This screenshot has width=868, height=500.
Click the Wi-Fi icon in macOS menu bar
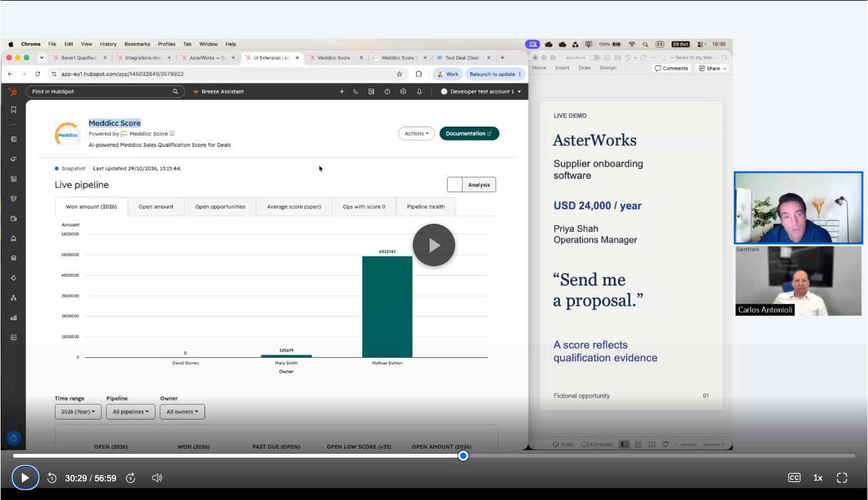click(x=632, y=44)
